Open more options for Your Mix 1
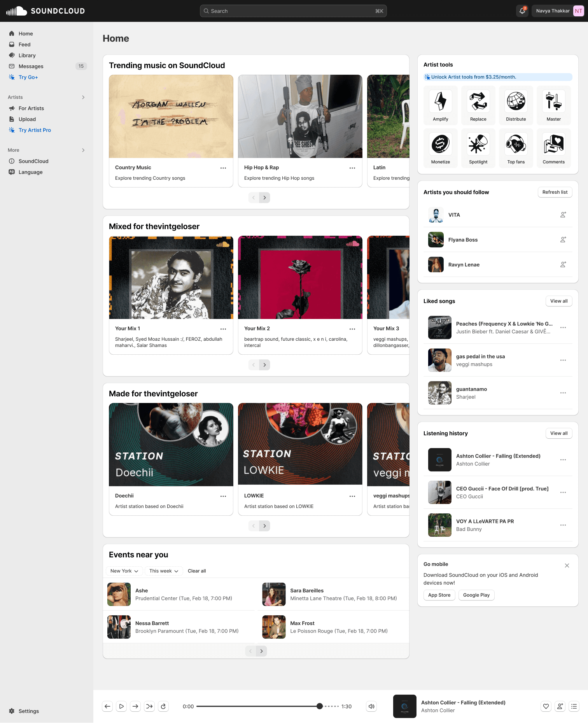 pos(223,329)
